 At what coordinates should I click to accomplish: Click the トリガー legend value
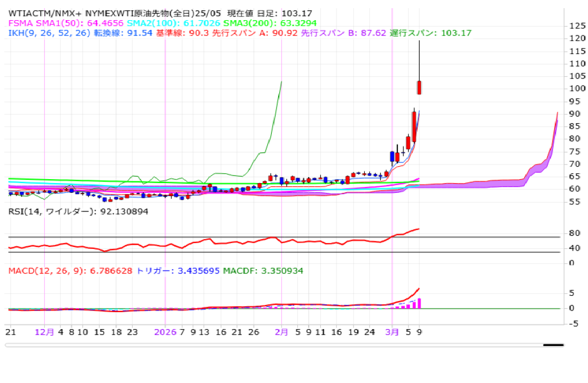(x=177, y=271)
